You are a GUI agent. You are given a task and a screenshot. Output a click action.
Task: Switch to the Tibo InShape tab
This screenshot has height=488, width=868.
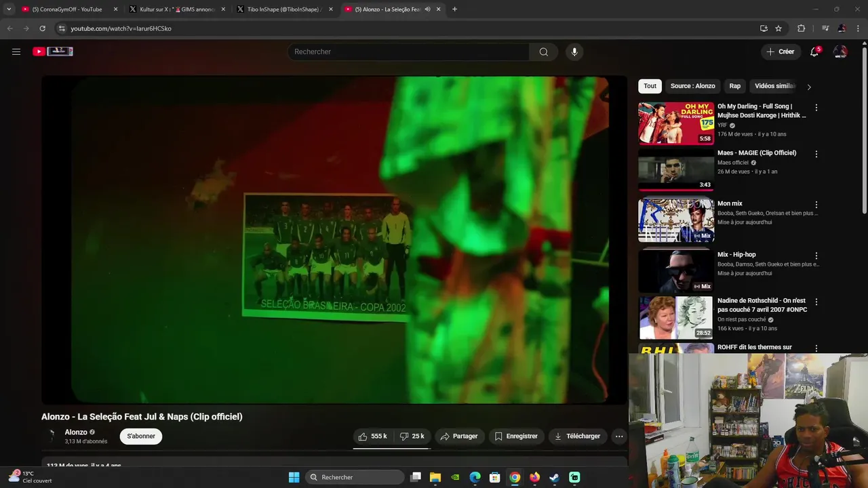click(284, 9)
